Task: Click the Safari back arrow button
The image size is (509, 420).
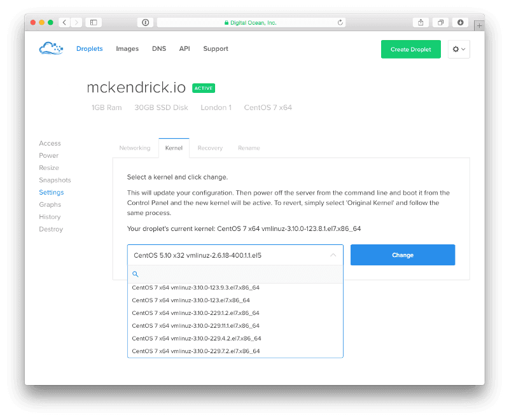Action: [x=64, y=22]
